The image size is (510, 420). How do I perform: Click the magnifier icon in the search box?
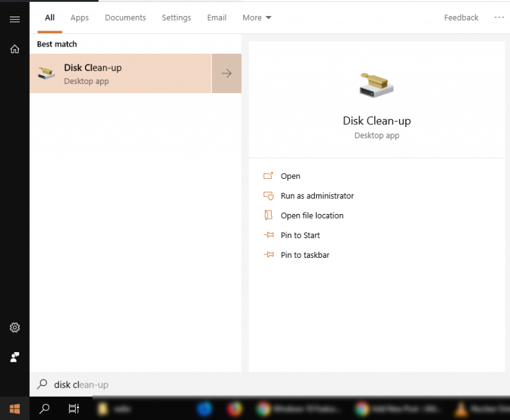pyautogui.click(x=42, y=384)
